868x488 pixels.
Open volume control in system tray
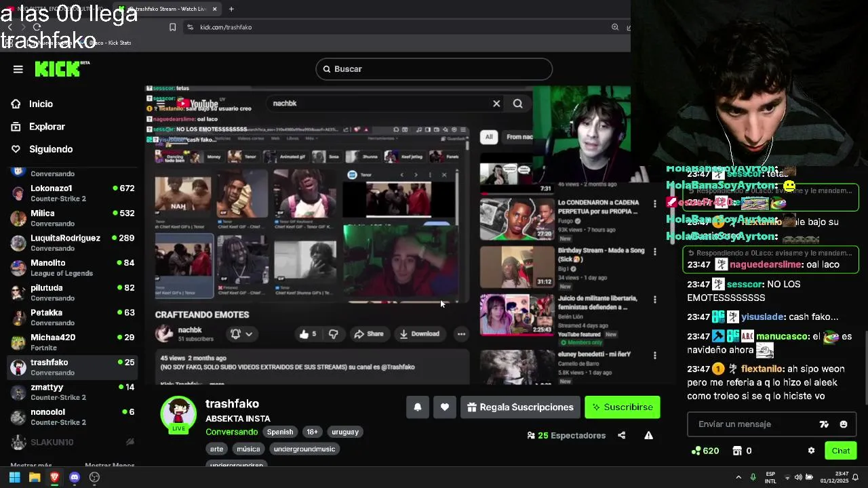coord(797,477)
